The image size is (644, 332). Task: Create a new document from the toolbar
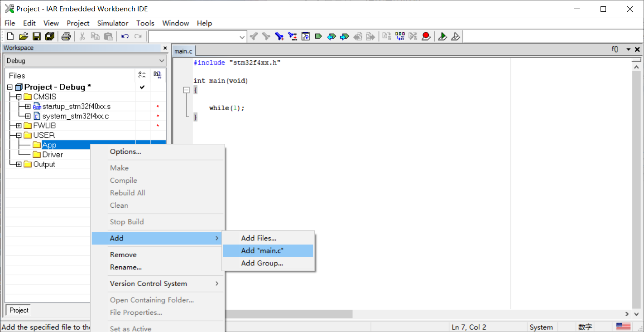10,36
